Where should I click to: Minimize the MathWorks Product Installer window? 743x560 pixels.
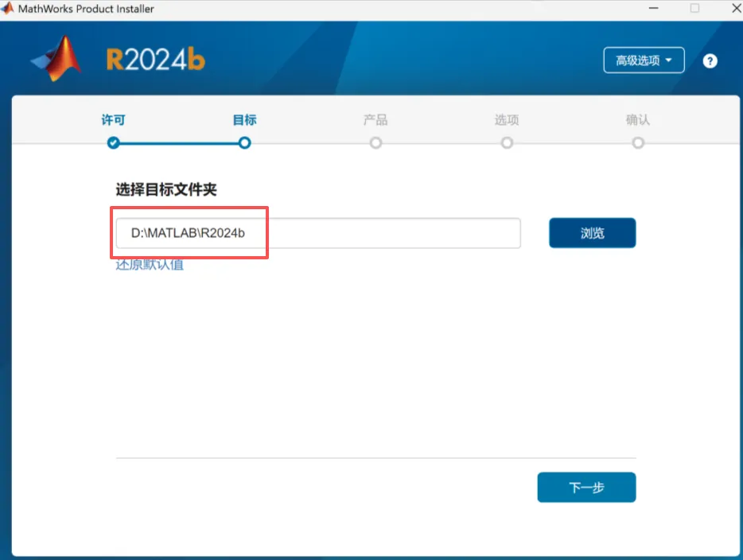coord(653,8)
